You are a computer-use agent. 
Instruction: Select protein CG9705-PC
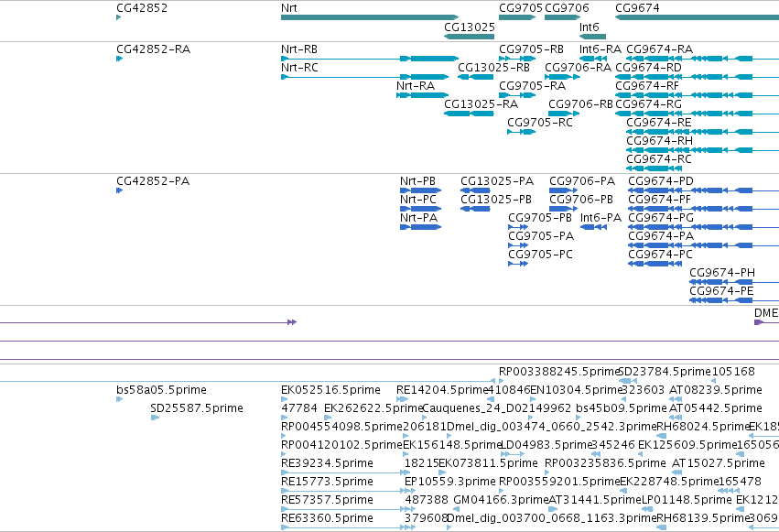pyautogui.click(x=518, y=264)
